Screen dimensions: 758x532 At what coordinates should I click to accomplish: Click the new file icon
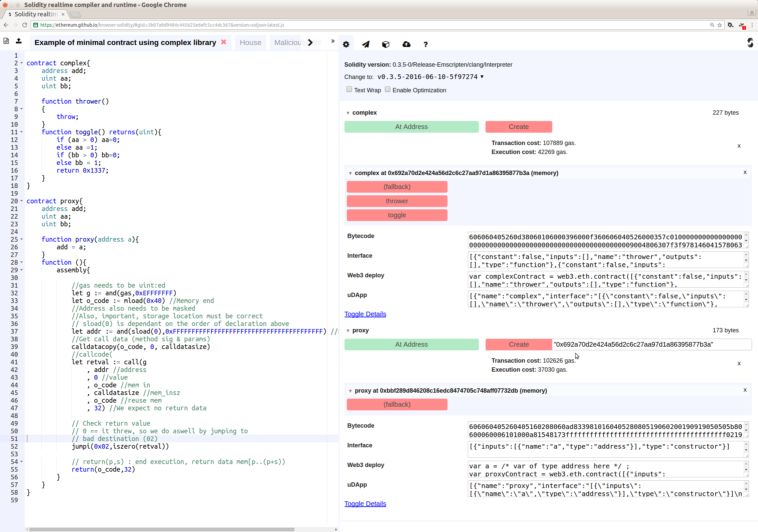tap(6, 41)
